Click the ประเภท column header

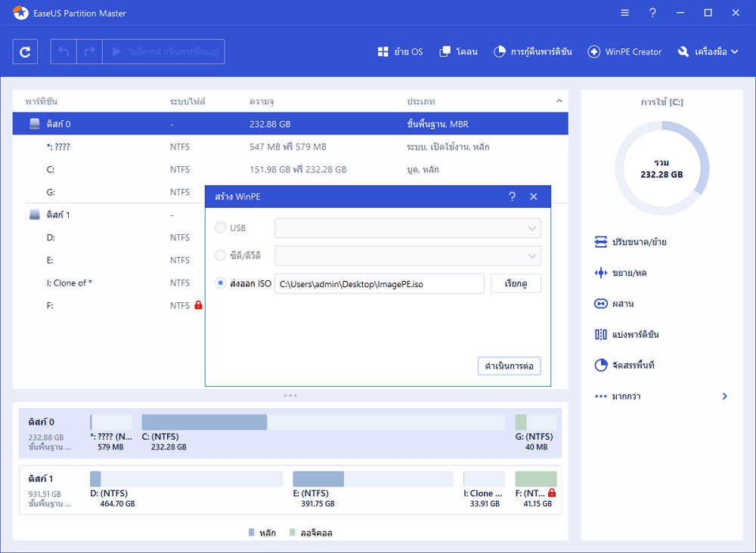pos(421,102)
